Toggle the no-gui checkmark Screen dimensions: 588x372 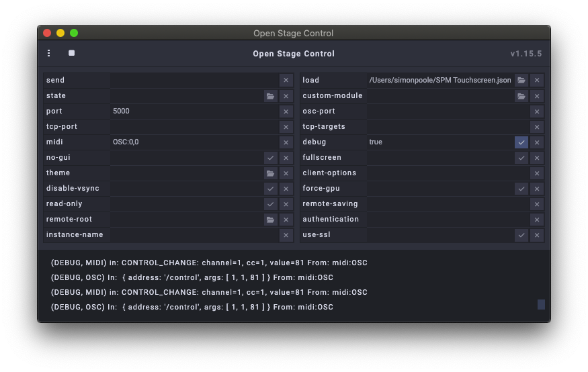click(x=270, y=158)
